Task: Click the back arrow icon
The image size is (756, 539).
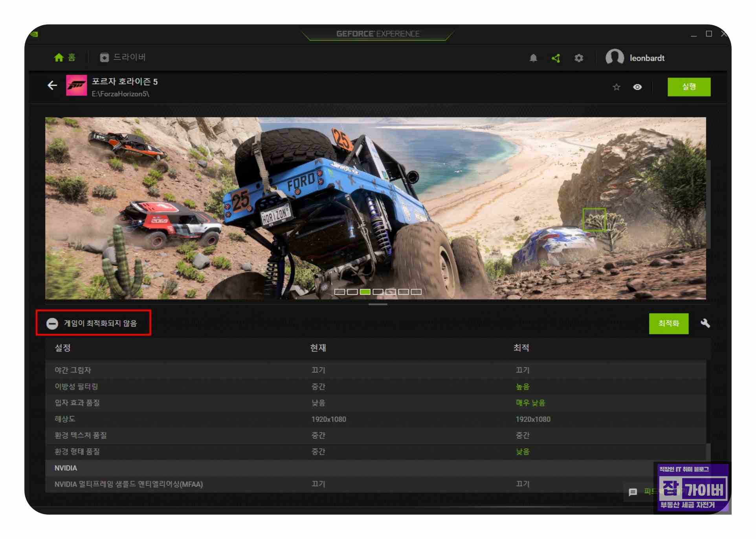Action: point(52,85)
